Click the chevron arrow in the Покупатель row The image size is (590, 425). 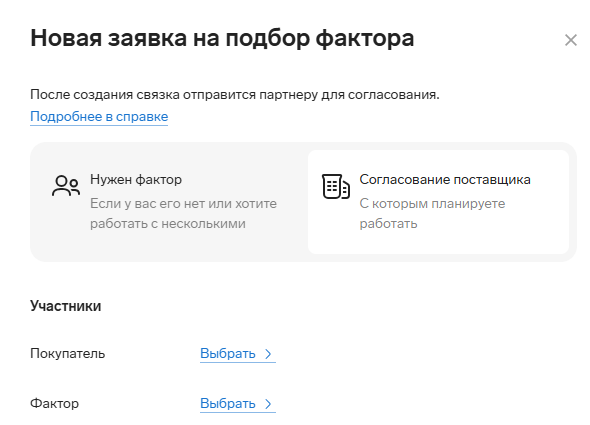tap(268, 354)
